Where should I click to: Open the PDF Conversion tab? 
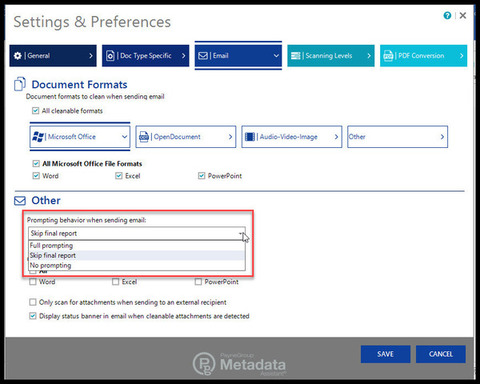coord(424,56)
